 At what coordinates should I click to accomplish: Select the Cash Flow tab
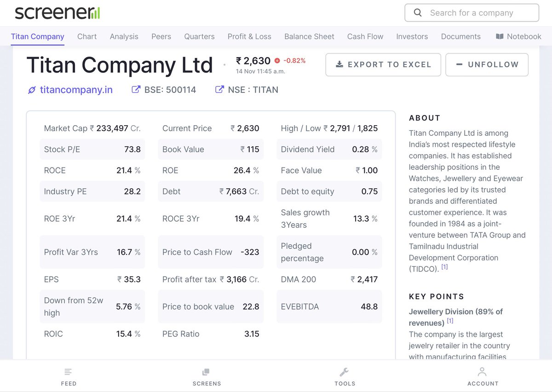(x=365, y=36)
